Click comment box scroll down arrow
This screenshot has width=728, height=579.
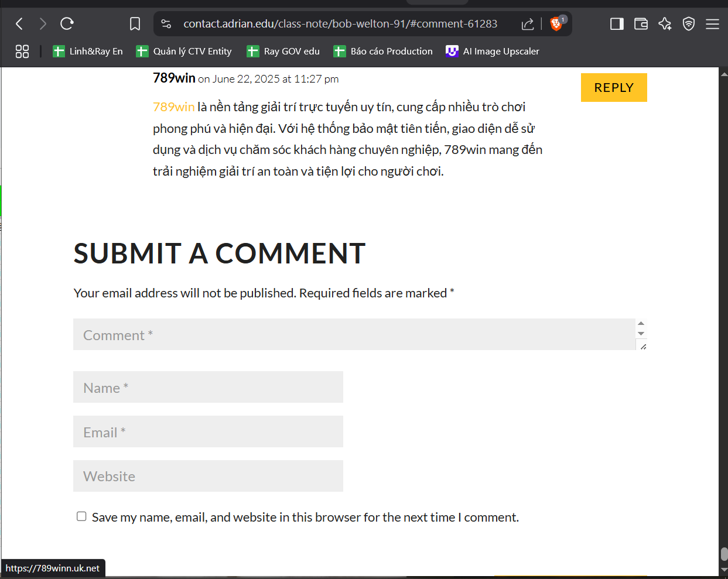point(641,334)
